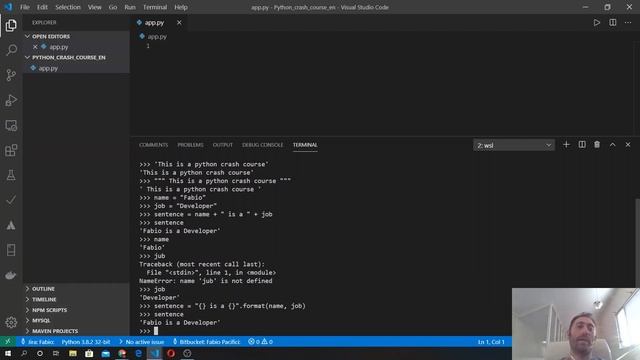Open the terminal selector dropdown '2: wsl'
Viewport: 640px width, 360px height.
pyautogui.click(x=514, y=145)
